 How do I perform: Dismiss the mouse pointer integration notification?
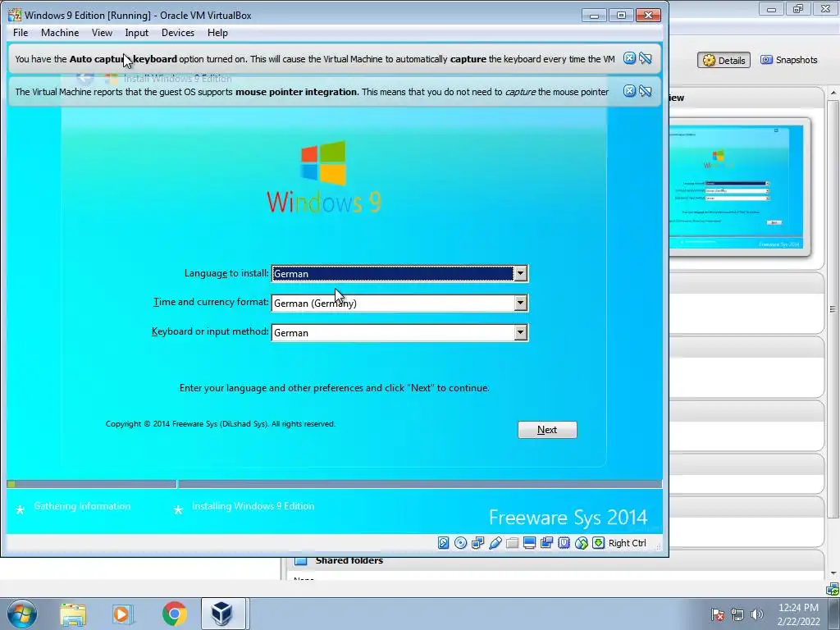[x=629, y=91]
